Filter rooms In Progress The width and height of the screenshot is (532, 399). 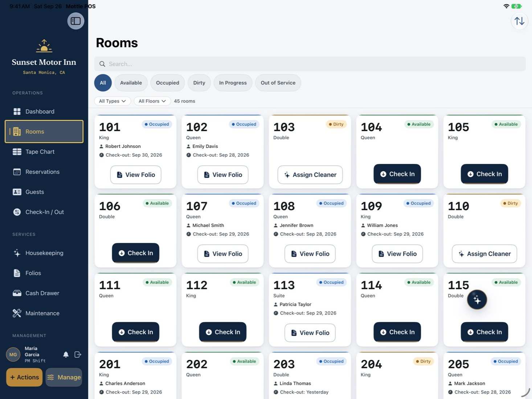point(233,83)
